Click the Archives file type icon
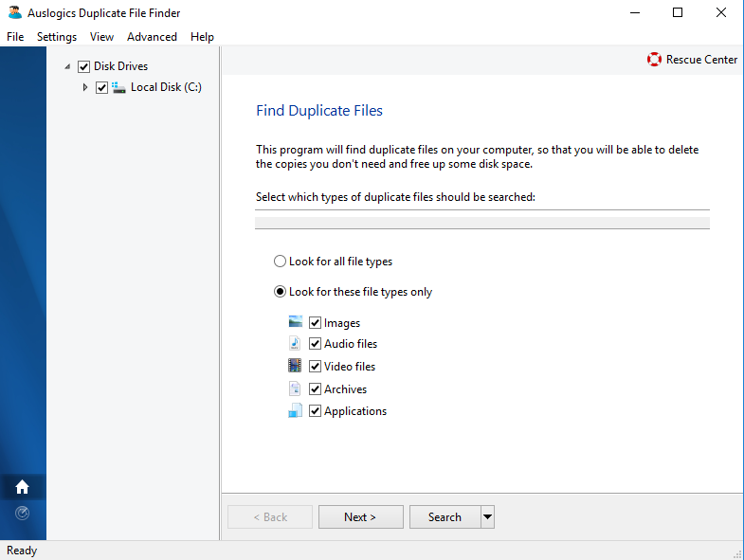Viewport: 744px width, 560px height. point(296,388)
